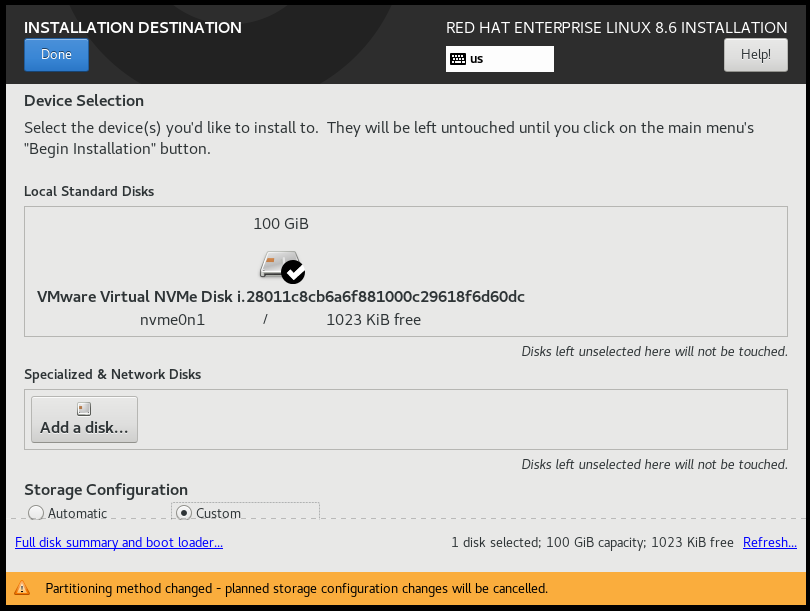
Task: Click the keyboard layout icon next to us
Action: (x=458, y=59)
